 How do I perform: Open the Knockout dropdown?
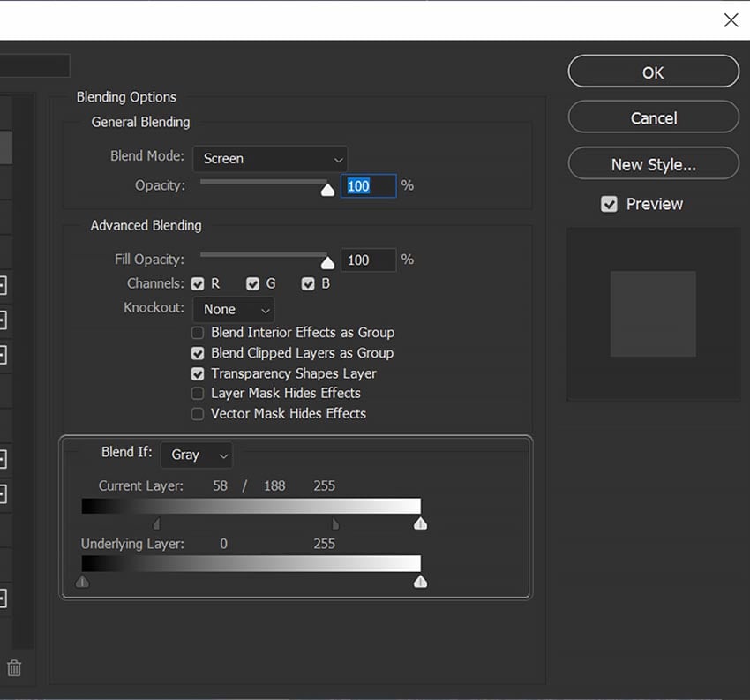click(234, 310)
